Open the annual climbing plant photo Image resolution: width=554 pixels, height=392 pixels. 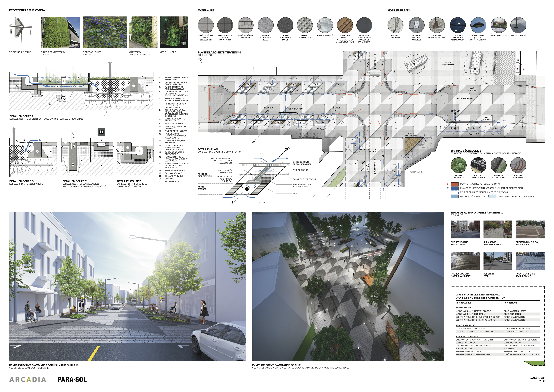coord(105,32)
